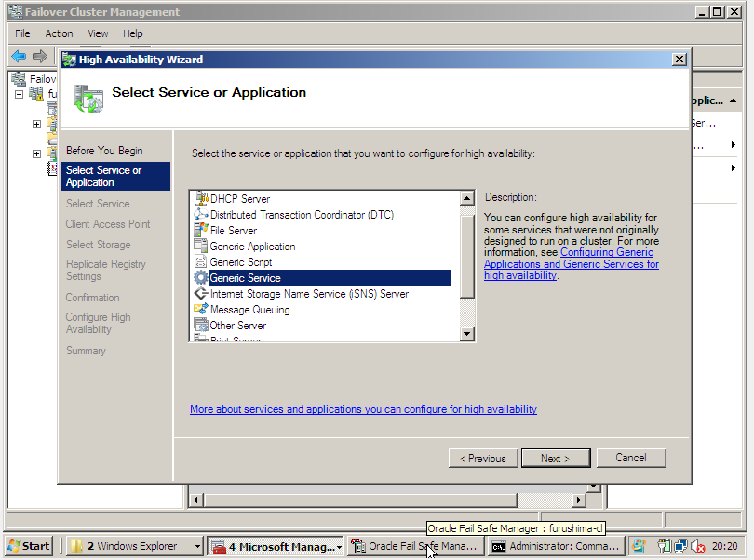Click the network icon in system tray

pyautogui.click(x=680, y=547)
